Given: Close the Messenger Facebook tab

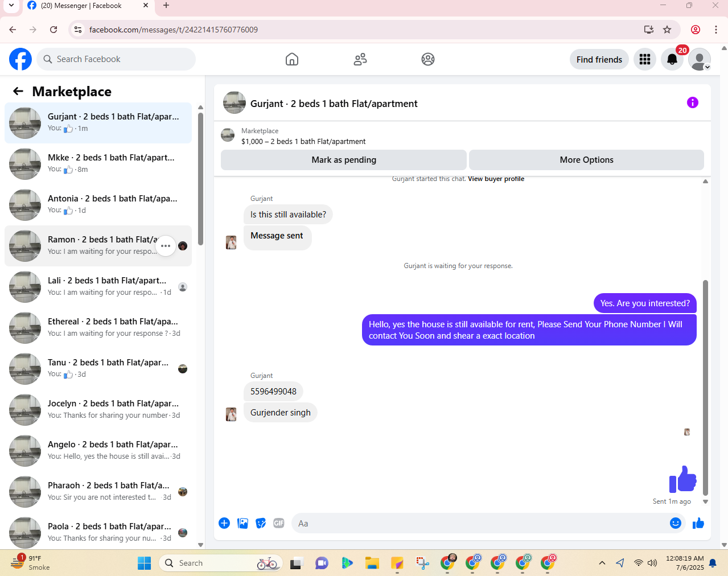Looking at the screenshot, I should point(146,6).
